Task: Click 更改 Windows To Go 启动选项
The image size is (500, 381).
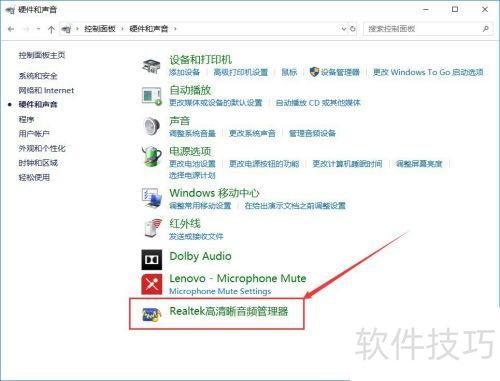Action: click(428, 72)
